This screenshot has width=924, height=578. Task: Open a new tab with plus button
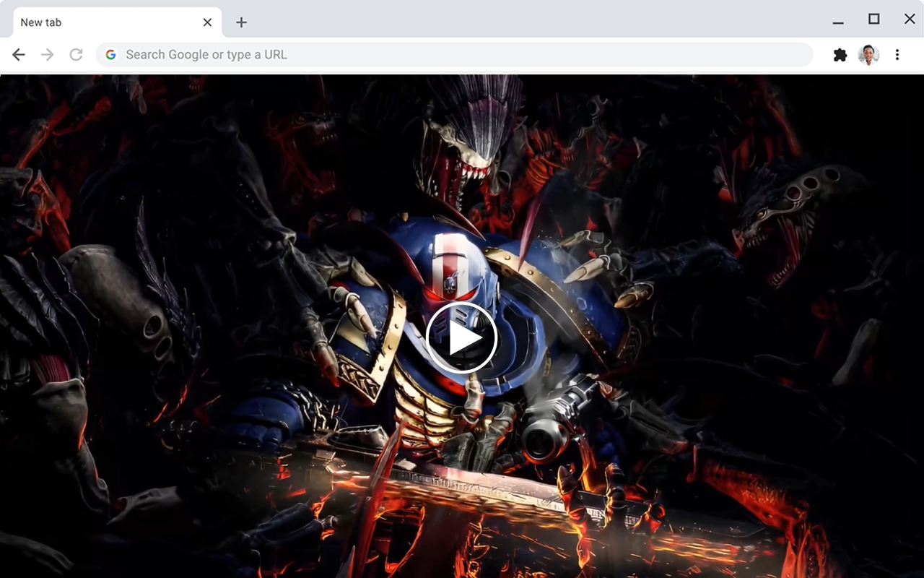coord(241,22)
